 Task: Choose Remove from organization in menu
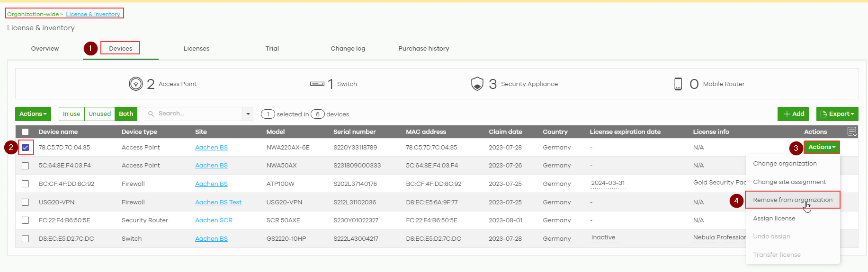[x=792, y=200]
